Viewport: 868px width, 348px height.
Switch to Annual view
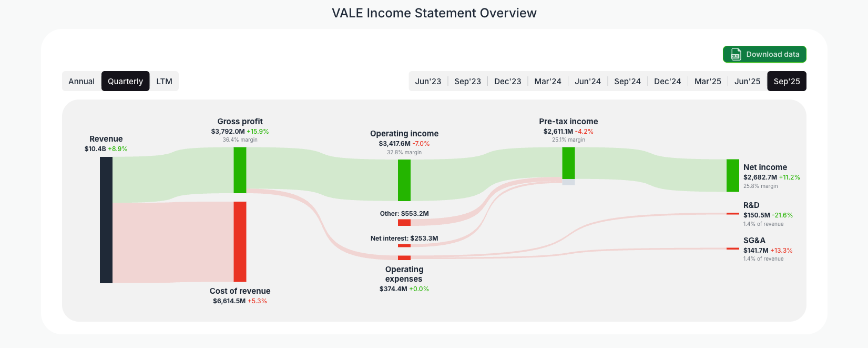81,81
